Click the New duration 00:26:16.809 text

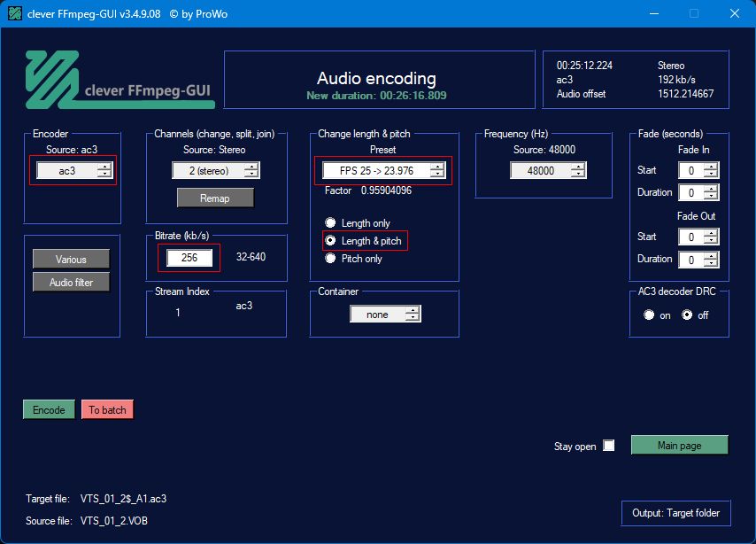376,96
